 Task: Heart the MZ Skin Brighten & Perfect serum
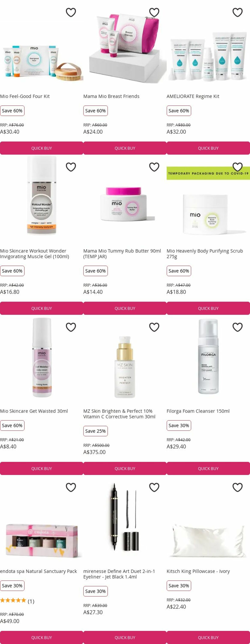154,327
